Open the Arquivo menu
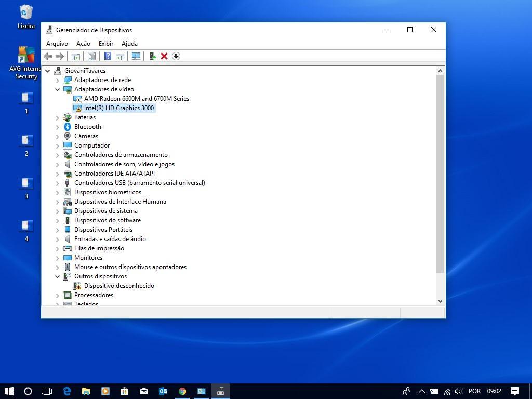Image resolution: width=532 pixels, height=399 pixels. [x=57, y=44]
